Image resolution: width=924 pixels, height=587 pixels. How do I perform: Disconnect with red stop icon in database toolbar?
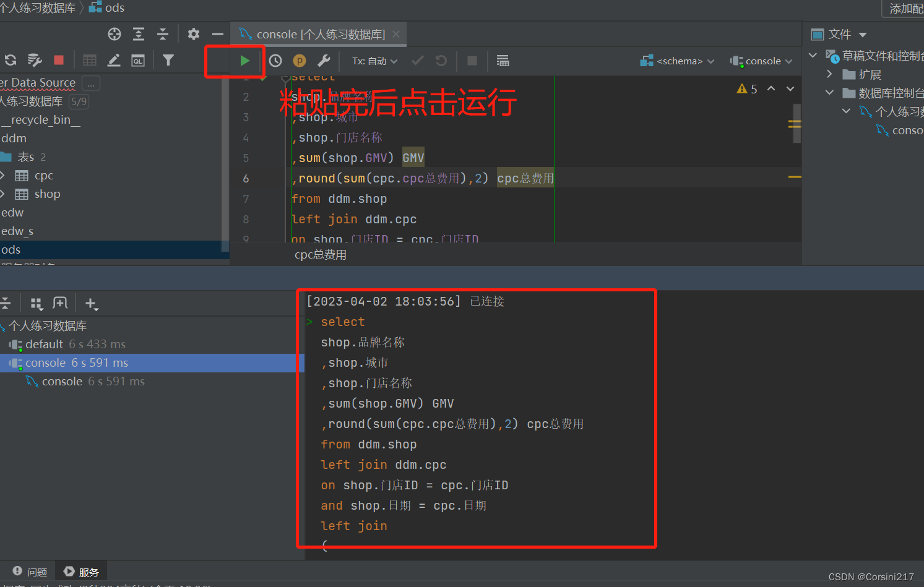(59, 60)
